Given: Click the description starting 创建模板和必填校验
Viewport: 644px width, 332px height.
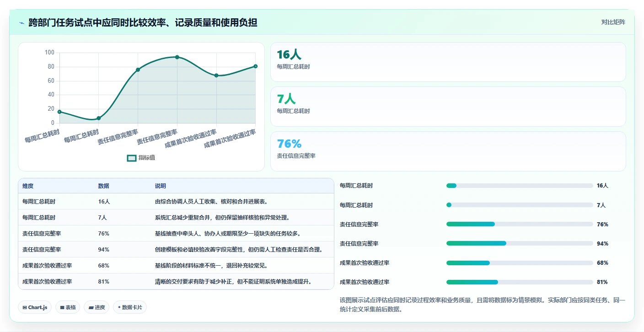Looking at the screenshot, I should point(239,249).
